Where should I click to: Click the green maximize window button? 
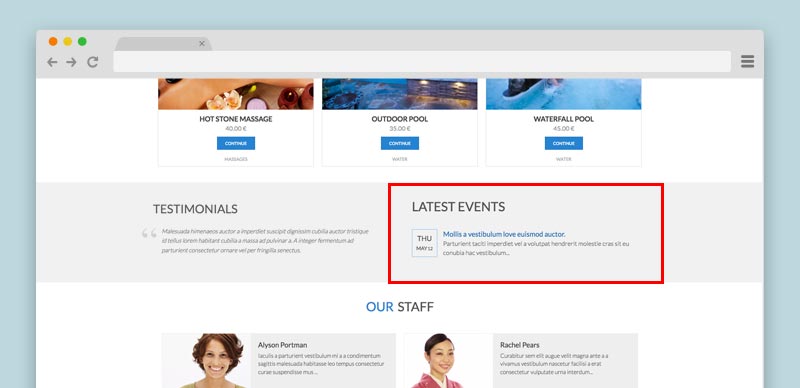pyautogui.click(x=82, y=41)
